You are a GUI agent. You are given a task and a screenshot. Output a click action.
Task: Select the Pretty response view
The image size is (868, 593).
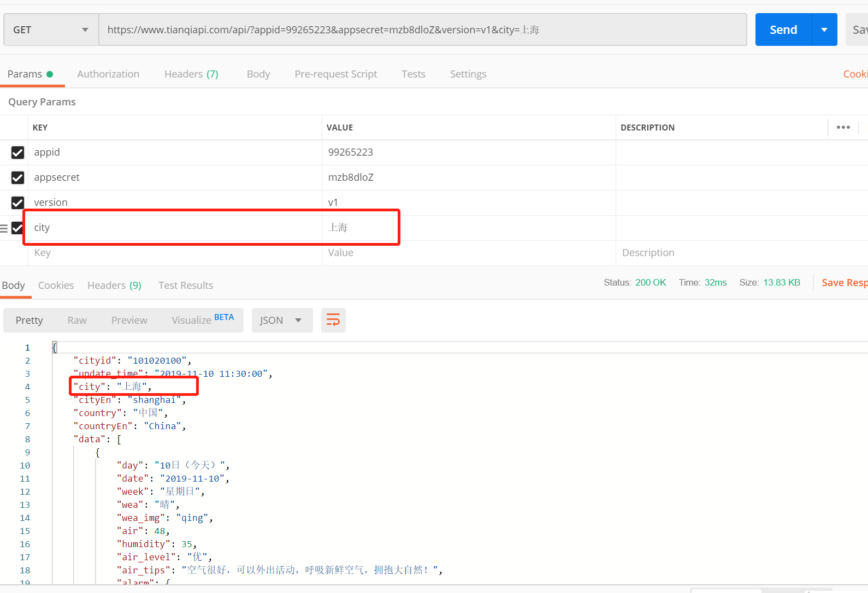coord(29,320)
